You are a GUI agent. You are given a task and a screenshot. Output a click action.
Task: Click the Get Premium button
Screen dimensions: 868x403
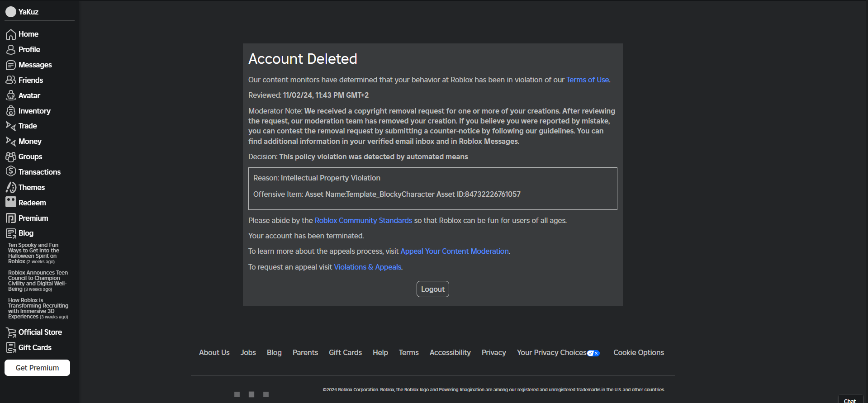[37, 368]
